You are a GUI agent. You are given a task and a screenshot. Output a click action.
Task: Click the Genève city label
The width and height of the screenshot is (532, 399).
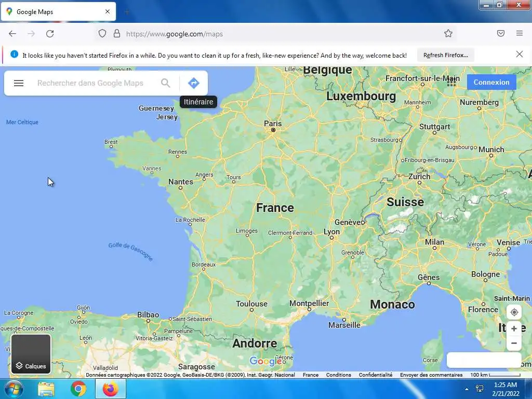click(x=348, y=222)
